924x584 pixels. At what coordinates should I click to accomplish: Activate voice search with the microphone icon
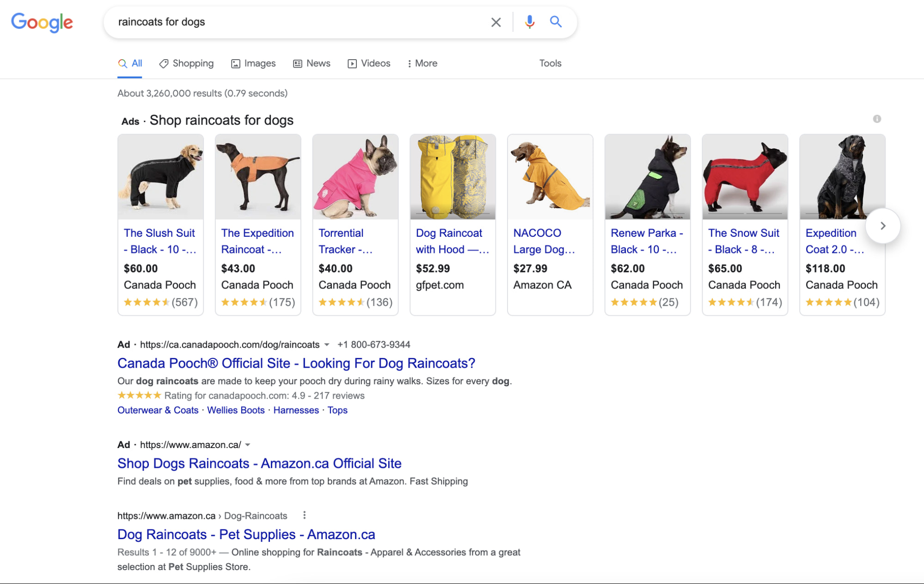[x=530, y=22]
